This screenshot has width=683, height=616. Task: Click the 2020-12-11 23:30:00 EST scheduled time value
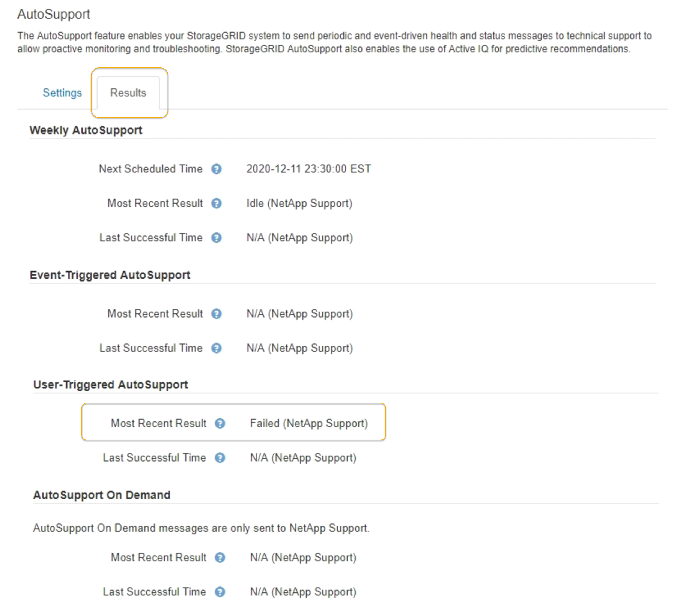click(308, 169)
